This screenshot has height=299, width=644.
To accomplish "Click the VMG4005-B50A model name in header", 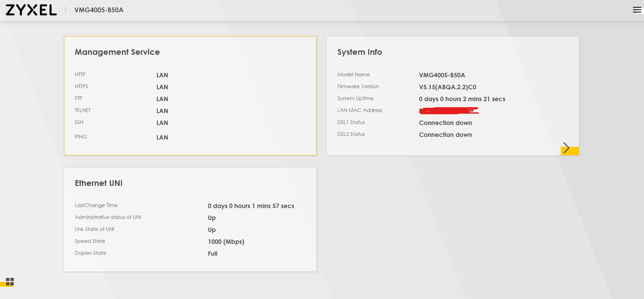I will 99,10.
